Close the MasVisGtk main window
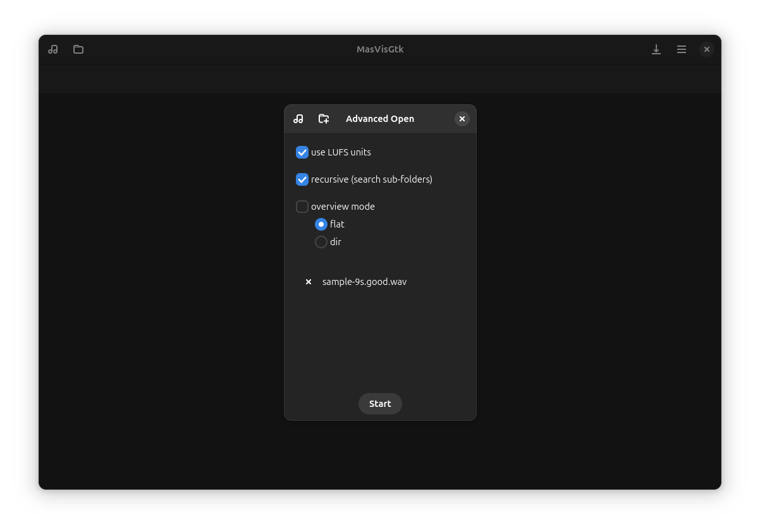The image size is (760, 532). coord(707,49)
